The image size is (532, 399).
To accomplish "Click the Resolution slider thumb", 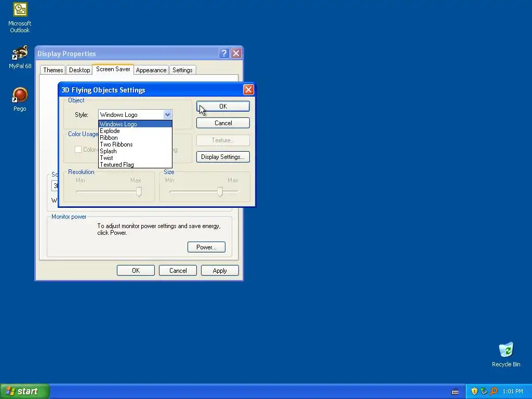I will coord(139,192).
